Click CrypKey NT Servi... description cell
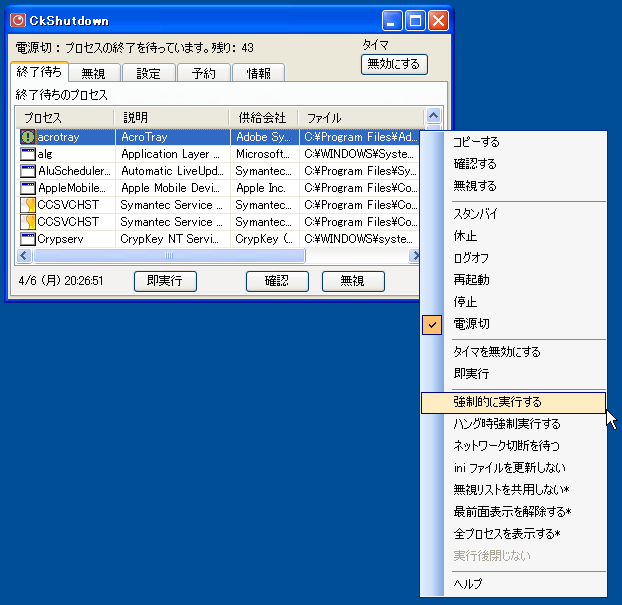The height and width of the screenshot is (605, 622). click(x=173, y=239)
